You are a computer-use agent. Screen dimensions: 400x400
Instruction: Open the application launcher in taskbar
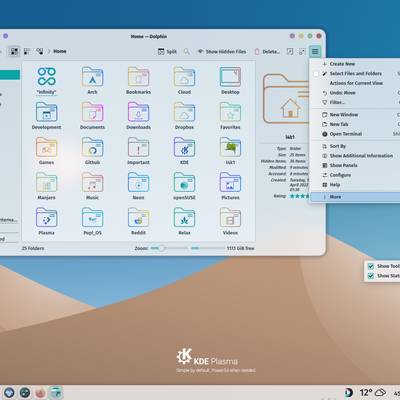click(9, 392)
